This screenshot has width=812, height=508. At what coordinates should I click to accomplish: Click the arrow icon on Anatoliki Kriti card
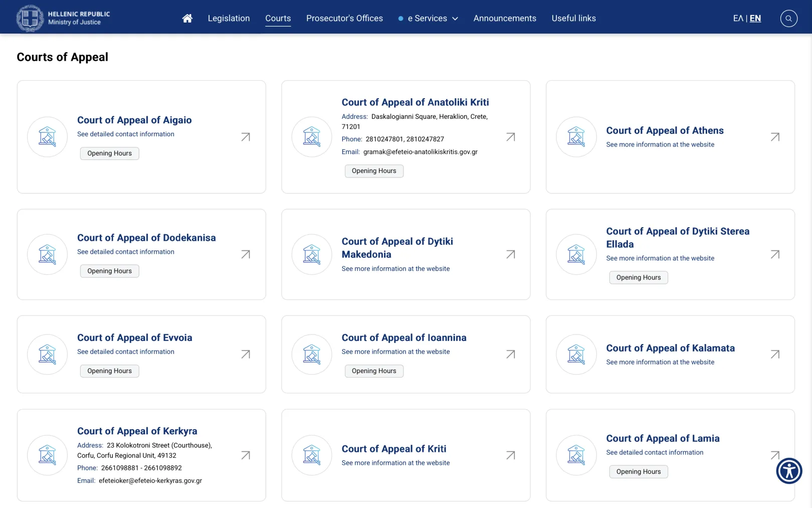point(510,137)
